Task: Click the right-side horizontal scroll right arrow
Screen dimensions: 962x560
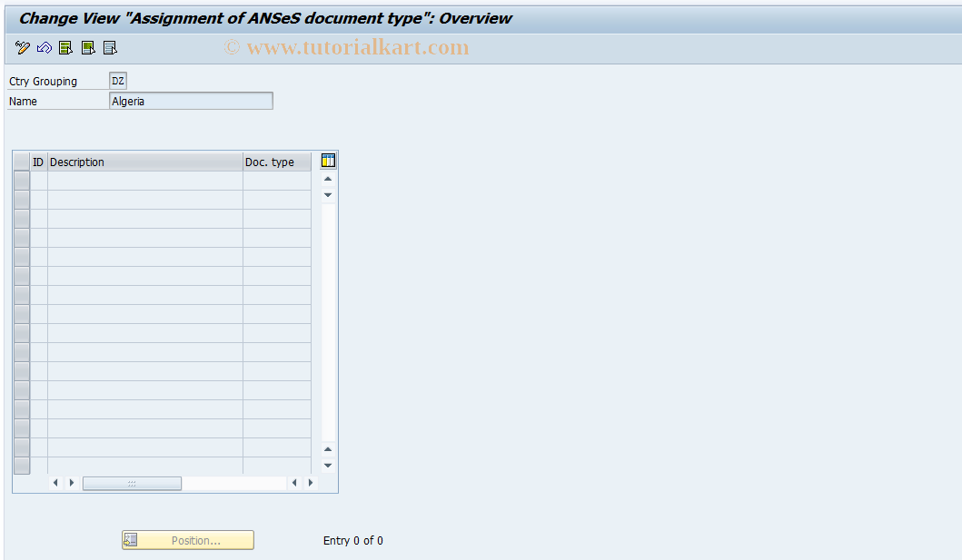Action: (x=311, y=483)
